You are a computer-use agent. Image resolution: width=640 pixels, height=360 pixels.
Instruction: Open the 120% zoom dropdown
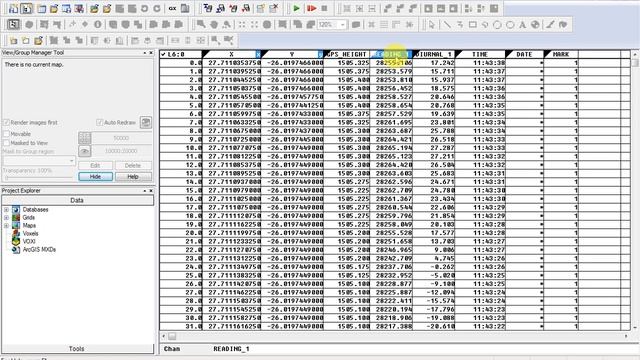click(342, 24)
